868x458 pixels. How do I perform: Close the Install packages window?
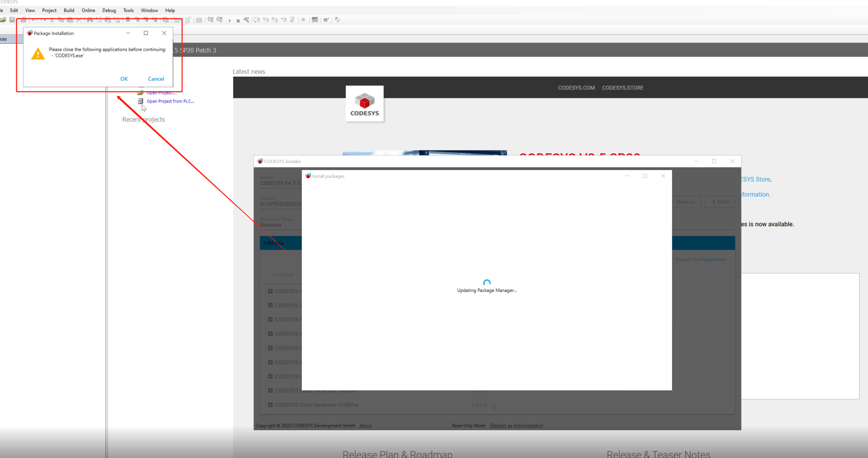663,176
